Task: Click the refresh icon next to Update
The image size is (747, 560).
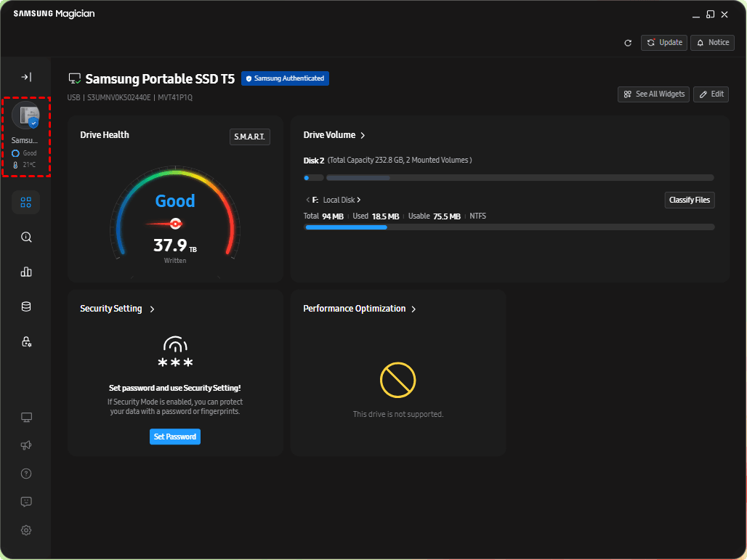Action: [x=628, y=43]
